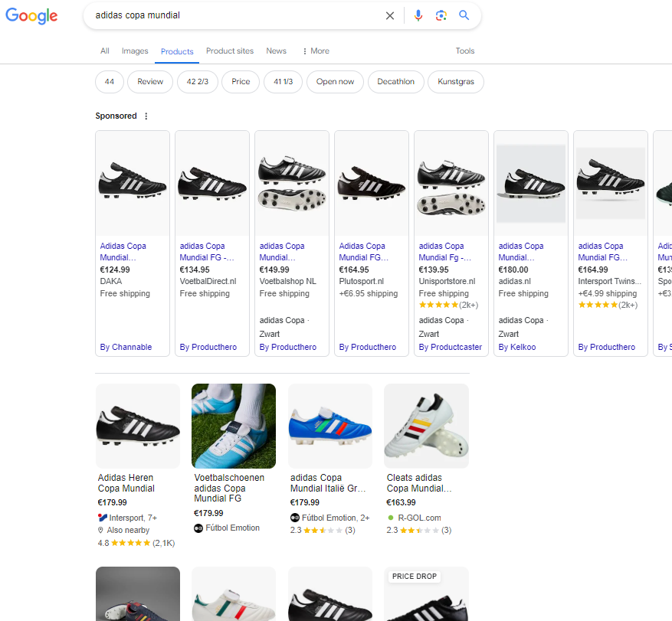The image size is (672, 621).
Task: Click the voice search microphone icon
Action: [418, 15]
